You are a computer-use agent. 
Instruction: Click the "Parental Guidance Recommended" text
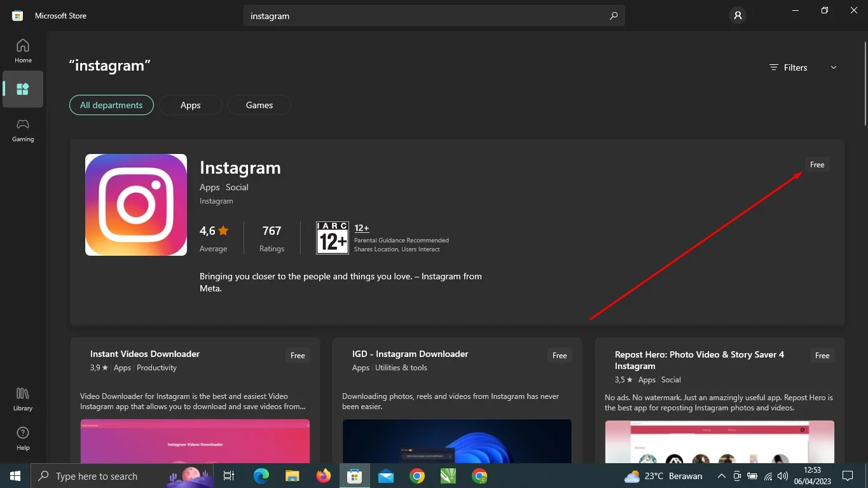[x=401, y=241]
